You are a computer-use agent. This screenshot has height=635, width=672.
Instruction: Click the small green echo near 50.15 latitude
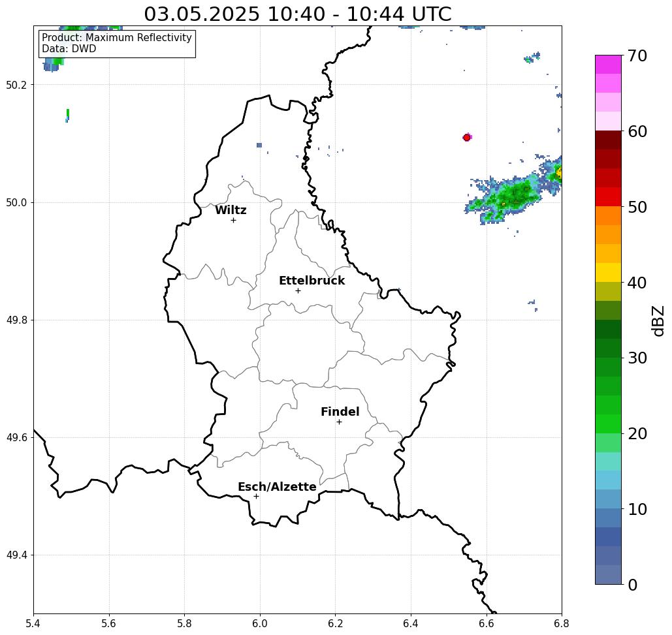tap(68, 115)
